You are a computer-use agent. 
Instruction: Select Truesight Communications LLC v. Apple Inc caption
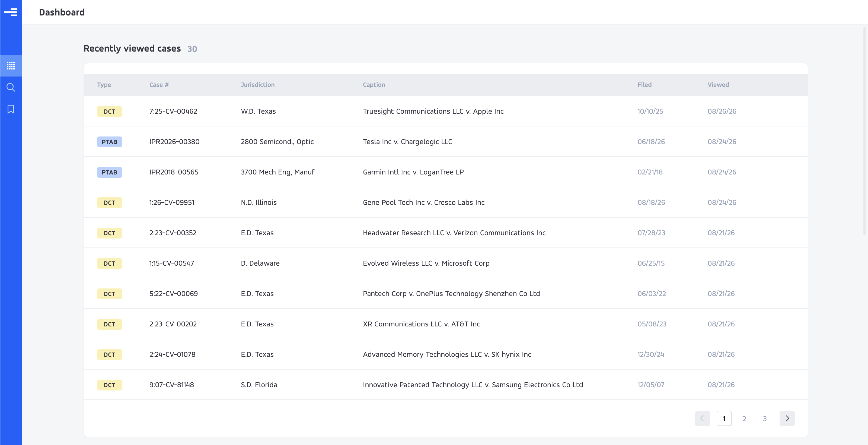[x=433, y=111]
